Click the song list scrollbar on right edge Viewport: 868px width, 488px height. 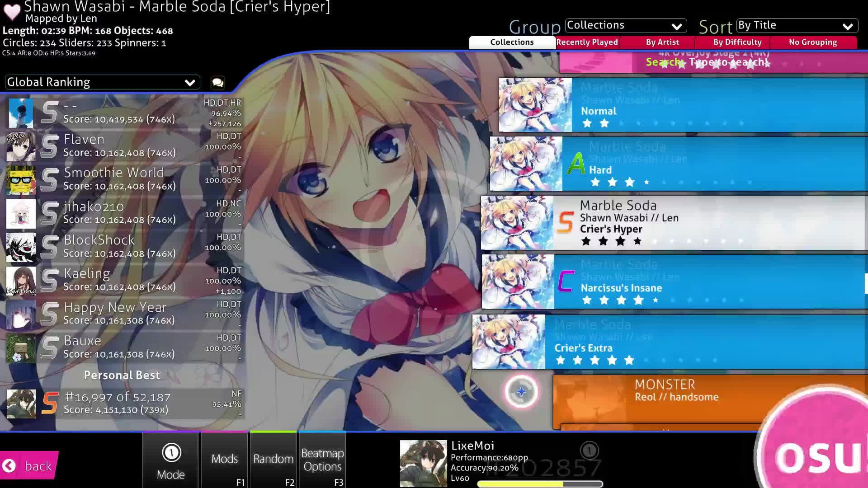point(866,284)
